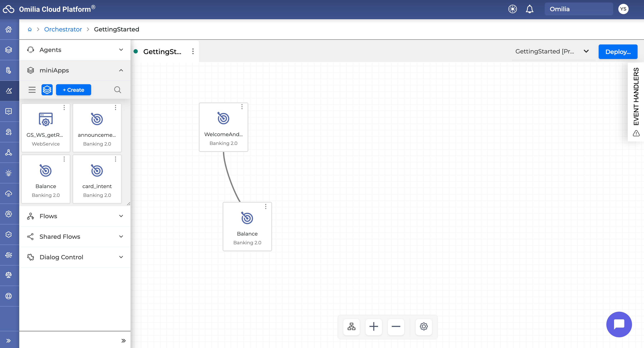Open the GettingStarted [Pr... dropdown
644x348 pixels.
tap(553, 52)
